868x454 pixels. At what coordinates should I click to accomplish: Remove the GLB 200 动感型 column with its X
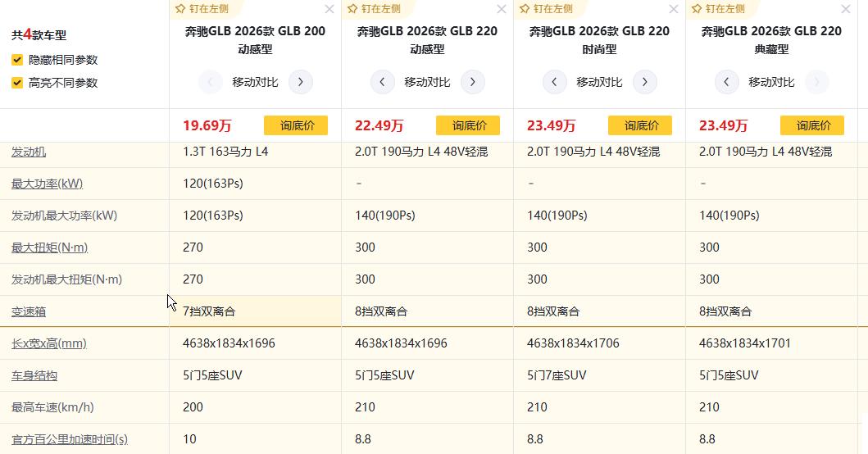coord(329,9)
